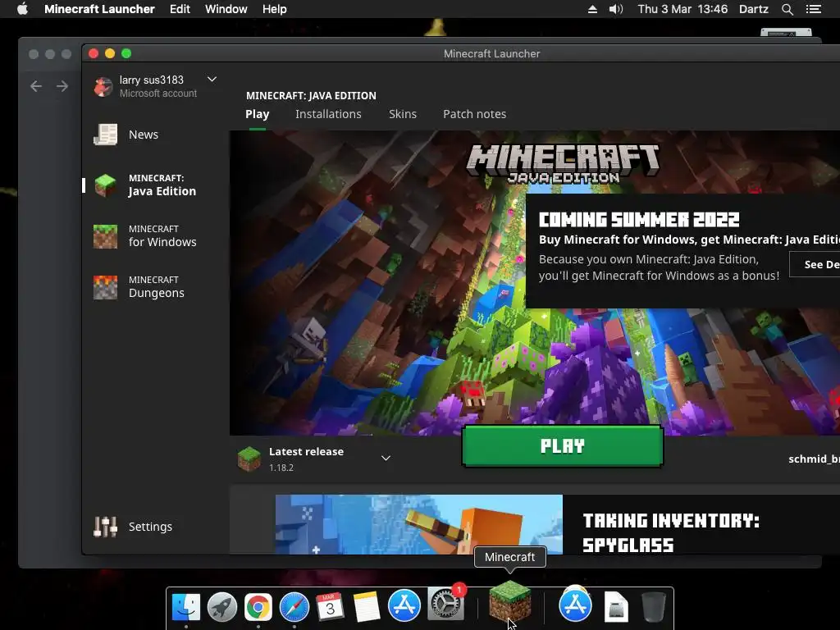Click the date and time in menu bar
Image resolution: width=840 pixels, height=630 pixels.
682,9
